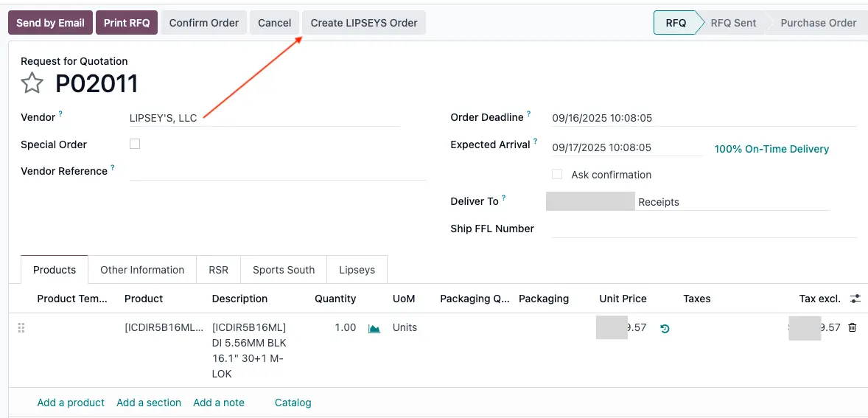
Task: Open the Order Deadline date picker
Action: coord(702,118)
